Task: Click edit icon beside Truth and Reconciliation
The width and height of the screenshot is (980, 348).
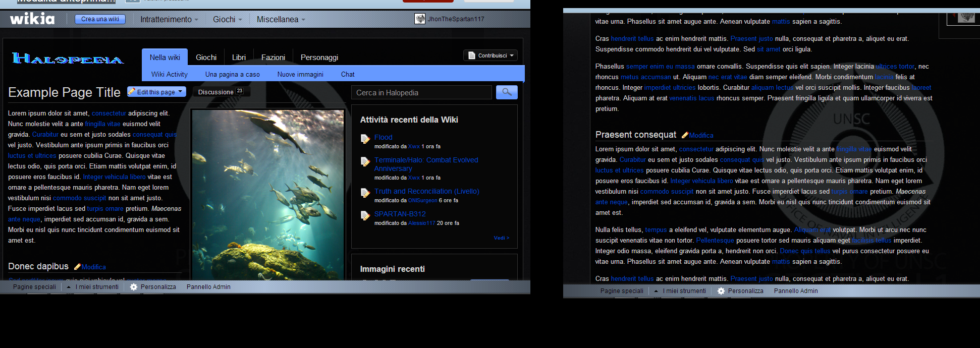Action: [x=365, y=193]
